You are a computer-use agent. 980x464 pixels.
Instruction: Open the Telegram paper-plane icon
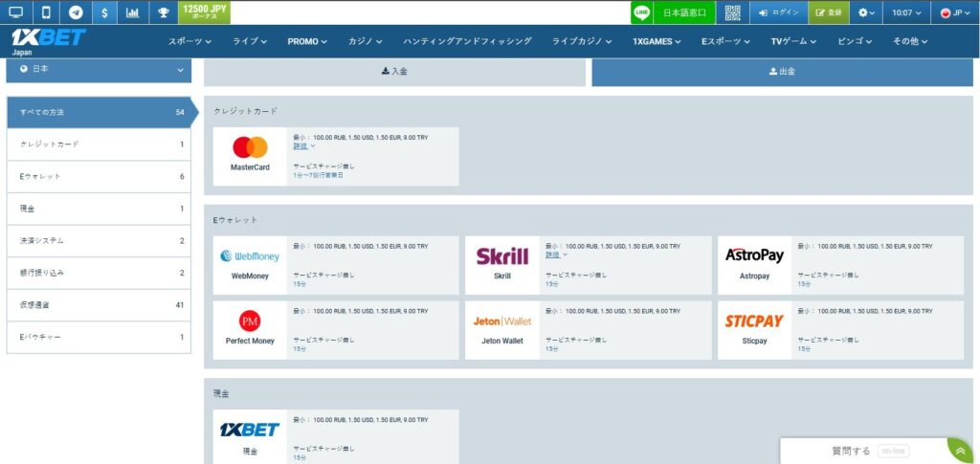[x=77, y=12]
